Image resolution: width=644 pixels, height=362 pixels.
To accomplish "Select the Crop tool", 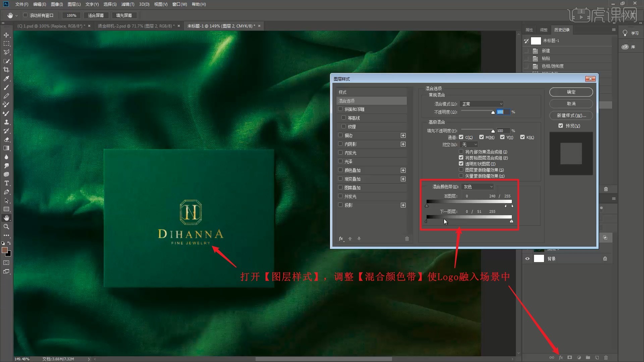I will coord(6,70).
